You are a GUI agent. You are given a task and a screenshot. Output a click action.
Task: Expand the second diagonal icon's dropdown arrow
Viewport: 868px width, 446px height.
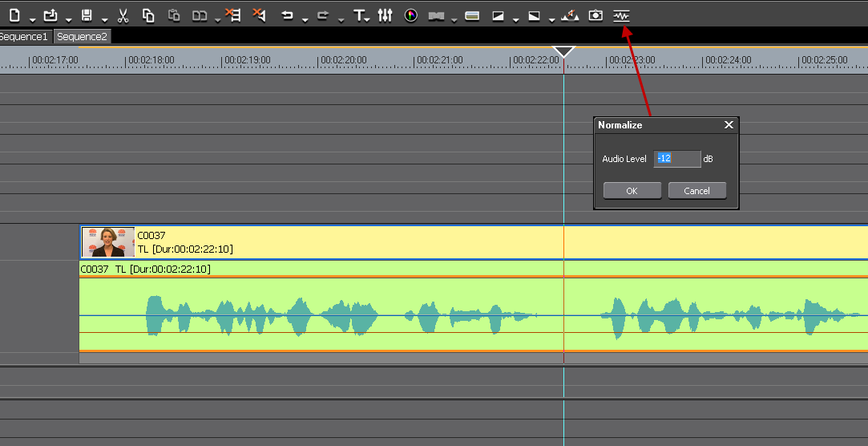point(552,20)
